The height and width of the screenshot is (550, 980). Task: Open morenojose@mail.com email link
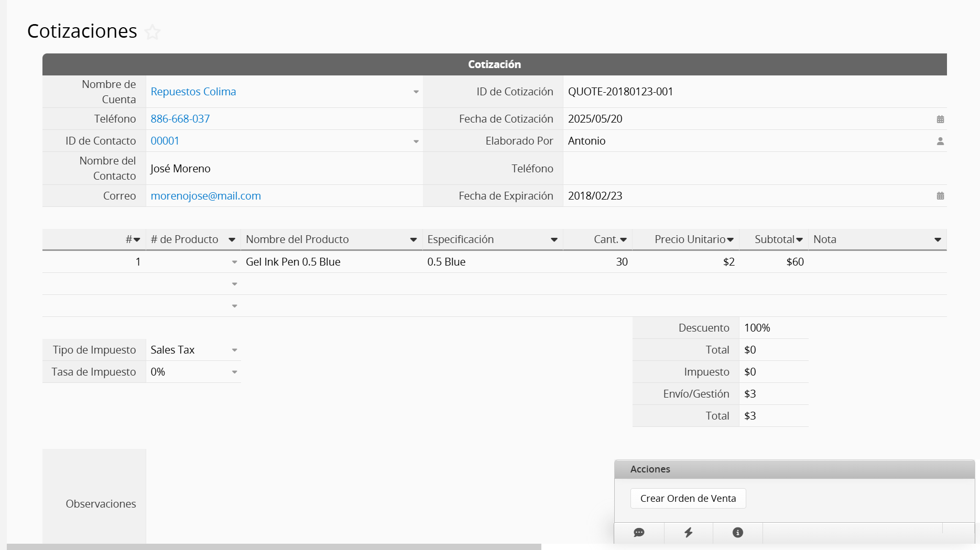[x=205, y=196]
